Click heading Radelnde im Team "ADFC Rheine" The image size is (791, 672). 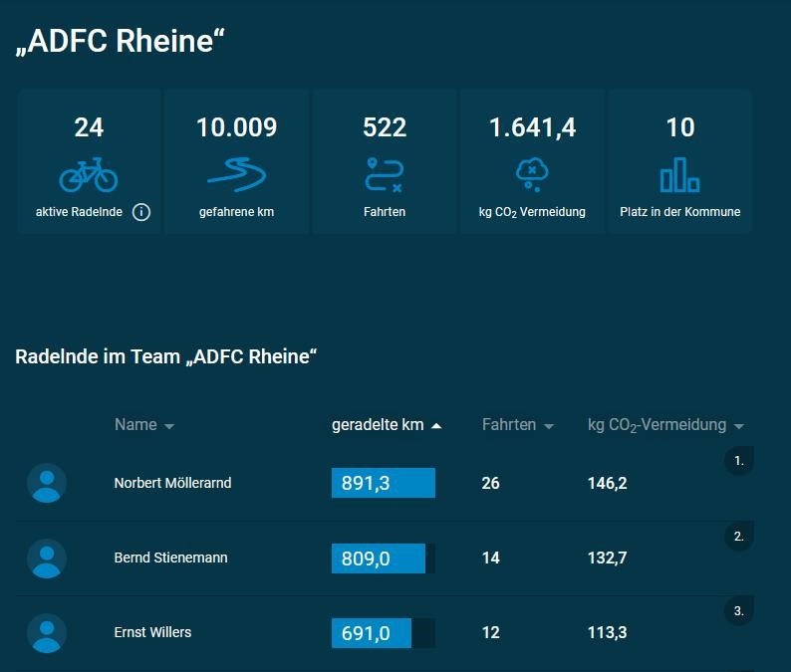[x=166, y=356]
